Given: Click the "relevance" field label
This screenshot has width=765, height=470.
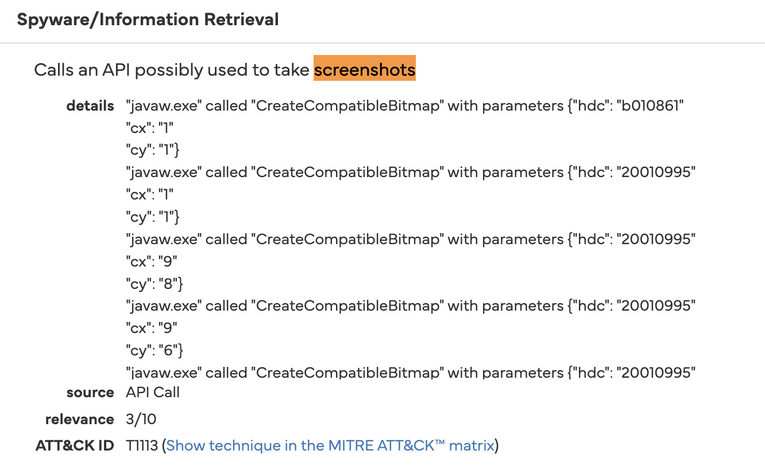Looking at the screenshot, I should pos(79,419).
